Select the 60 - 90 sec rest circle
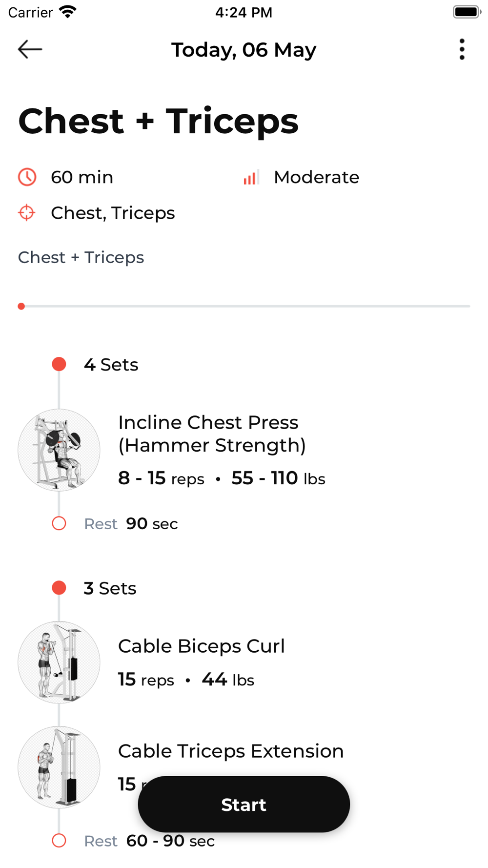The image size is (488, 868). click(x=59, y=841)
